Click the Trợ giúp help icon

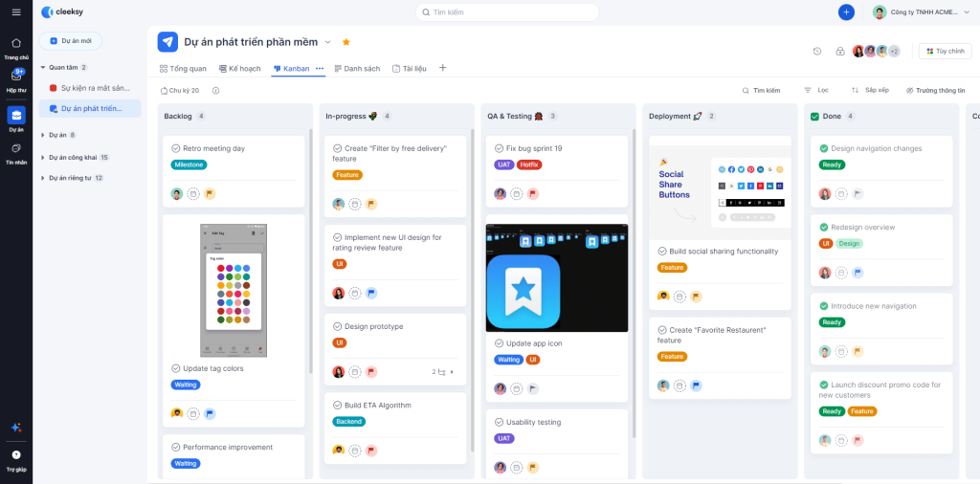[16, 455]
